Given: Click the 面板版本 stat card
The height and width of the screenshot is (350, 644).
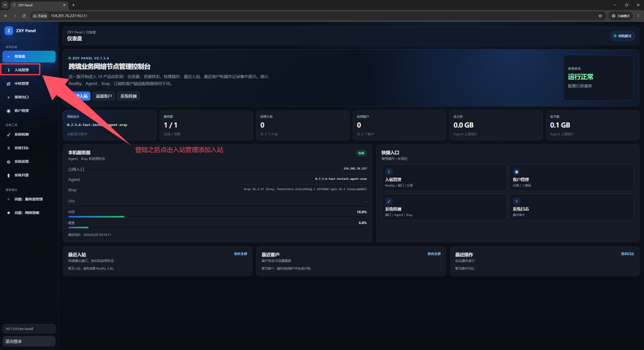Looking at the screenshot, I should 110,125.
